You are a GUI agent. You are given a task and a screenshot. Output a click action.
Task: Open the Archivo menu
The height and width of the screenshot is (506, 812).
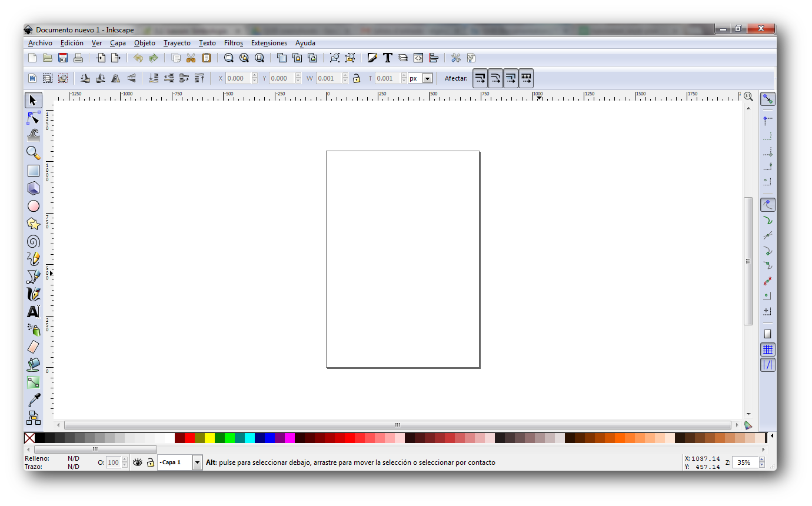coord(40,43)
